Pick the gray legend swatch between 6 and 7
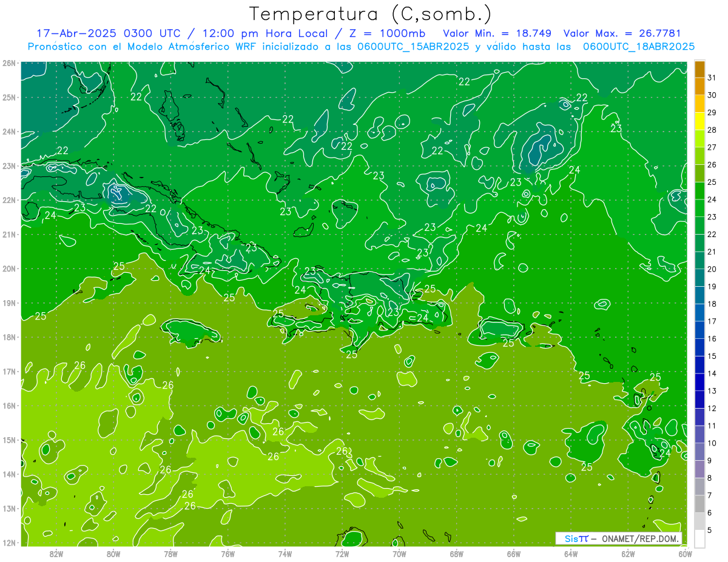This screenshot has width=728, height=562. point(700,504)
